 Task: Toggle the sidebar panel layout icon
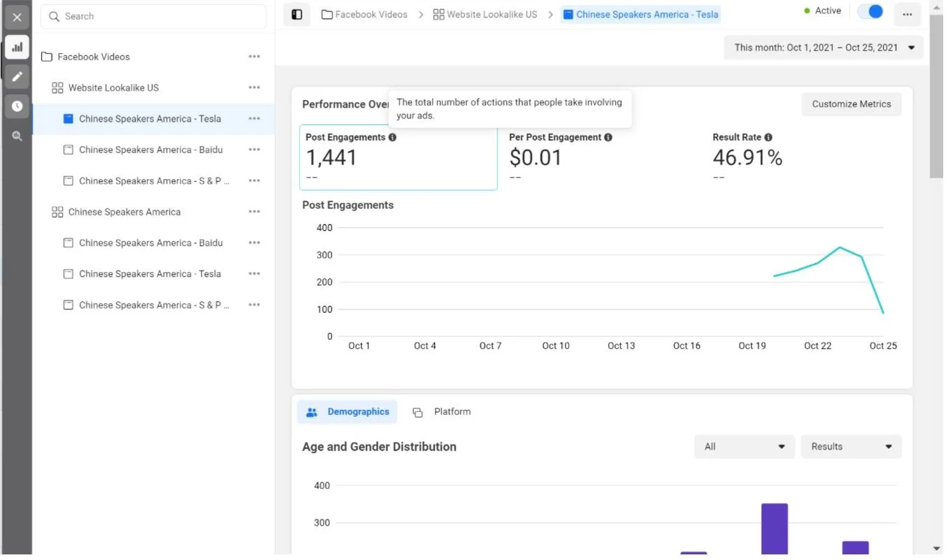pyautogui.click(x=296, y=15)
